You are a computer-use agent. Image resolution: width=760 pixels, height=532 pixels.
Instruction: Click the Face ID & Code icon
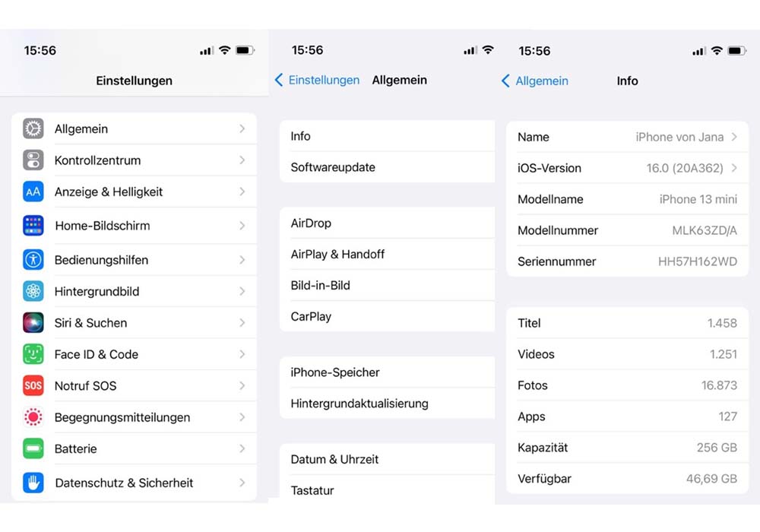[32, 354]
